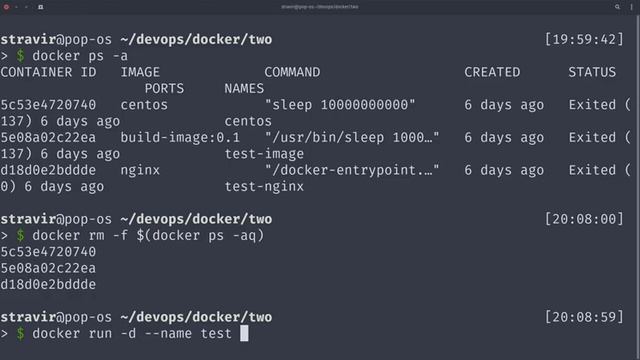Image resolution: width=640 pixels, height=360 pixels.
Task: Click the "/docker-entrypoint.…" command cell
Action: [x=352, y=170]
